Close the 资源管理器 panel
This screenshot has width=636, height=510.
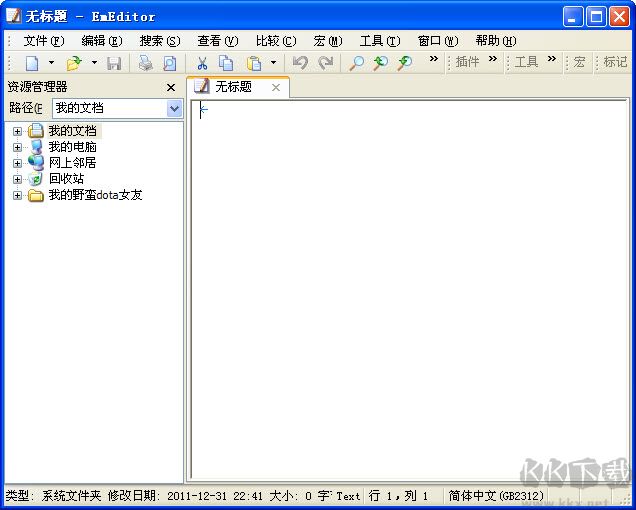click(171, 87)
